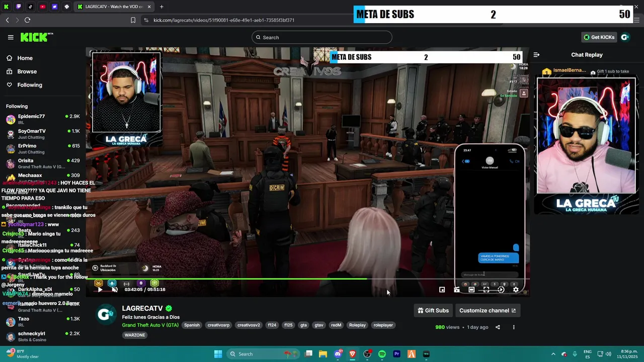Show hidden system tray icons
Viewport: 644px width, 362px height.
coord(553,354)
